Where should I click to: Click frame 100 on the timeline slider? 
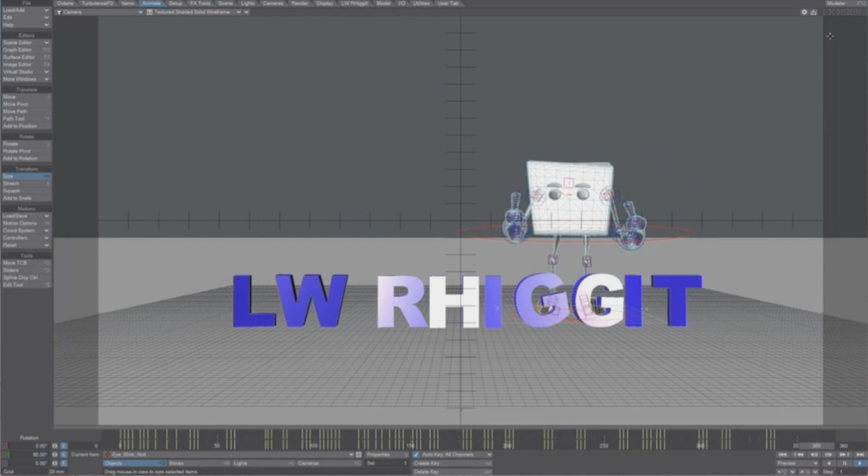(313, 446)
